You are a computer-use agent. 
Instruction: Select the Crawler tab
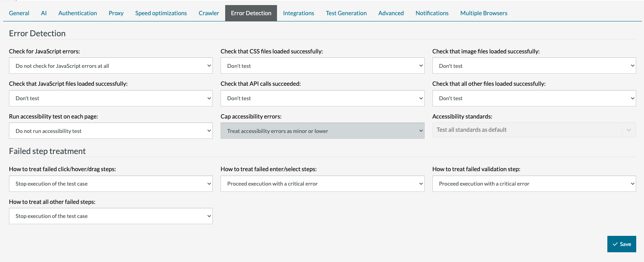pyautogui.click(x=209, y=13)
